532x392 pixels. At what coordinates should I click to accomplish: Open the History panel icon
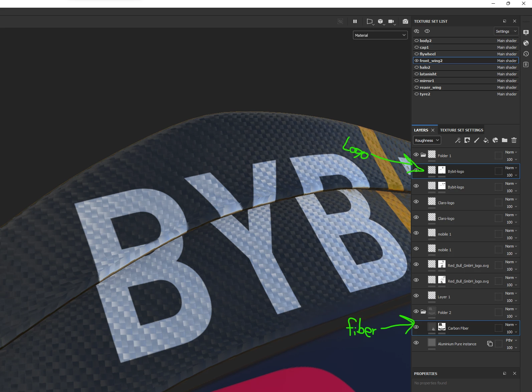coord(526,54)
